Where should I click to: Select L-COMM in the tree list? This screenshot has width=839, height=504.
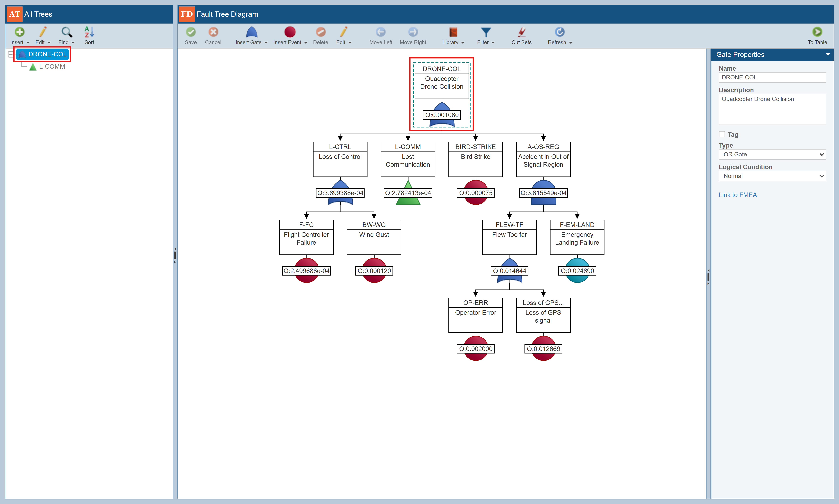tap(52, 67)
